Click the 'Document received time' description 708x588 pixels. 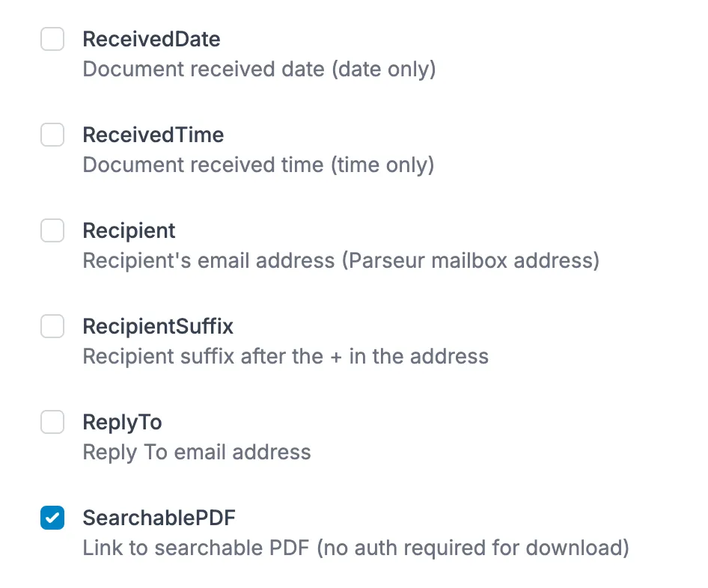point(258,165)
